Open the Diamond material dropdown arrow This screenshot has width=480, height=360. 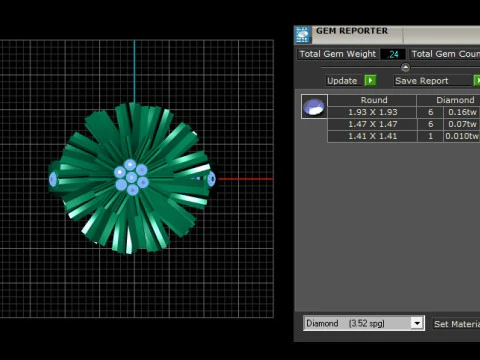pyautogui.click(x=417, y=323)
